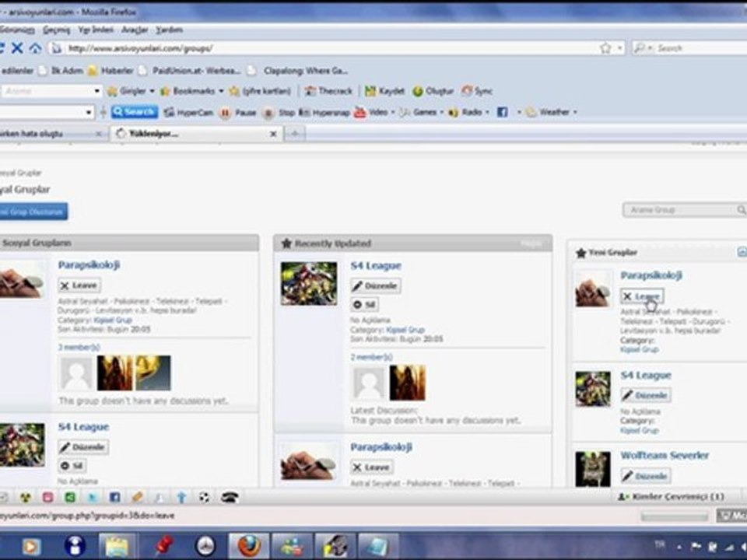Viewport: 747px width, 560px height.
Task: Expand the Video dropdown arrow
Action: coord(393,112)
